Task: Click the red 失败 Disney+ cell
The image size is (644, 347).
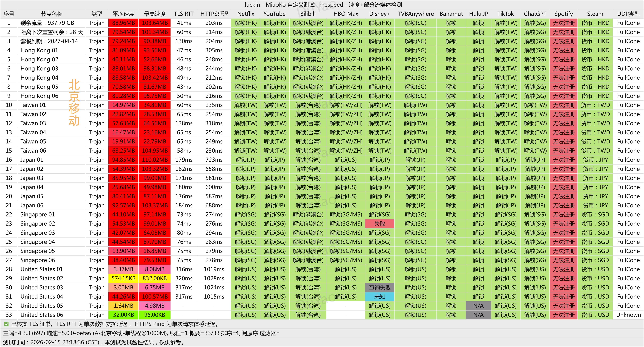Action: coord(380,224)
